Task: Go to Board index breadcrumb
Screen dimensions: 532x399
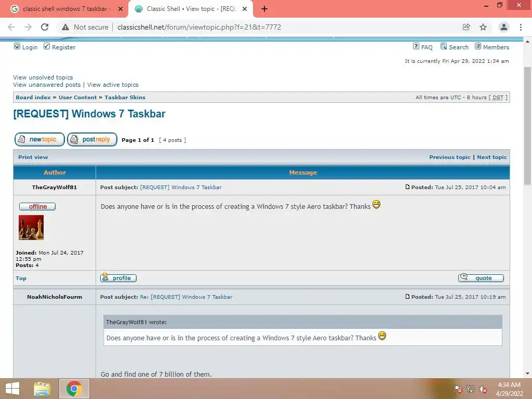Action: click(x=33, y=97)
